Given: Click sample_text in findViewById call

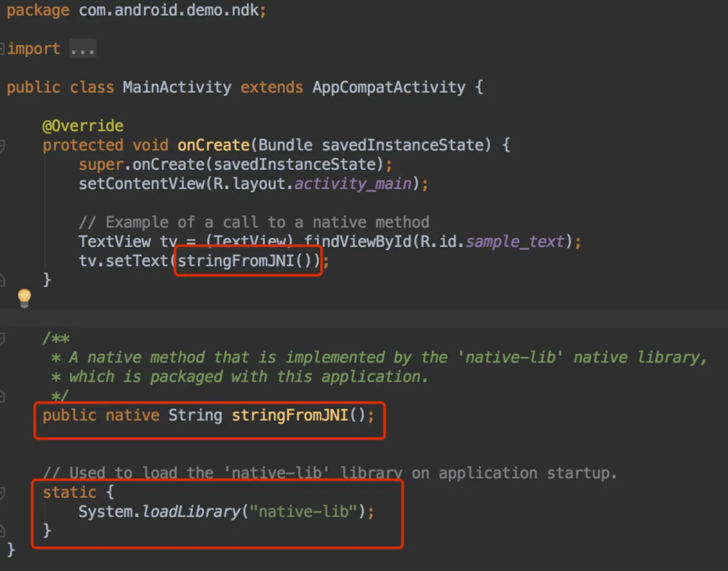Looking at the screenshot, I should [515, 242].
